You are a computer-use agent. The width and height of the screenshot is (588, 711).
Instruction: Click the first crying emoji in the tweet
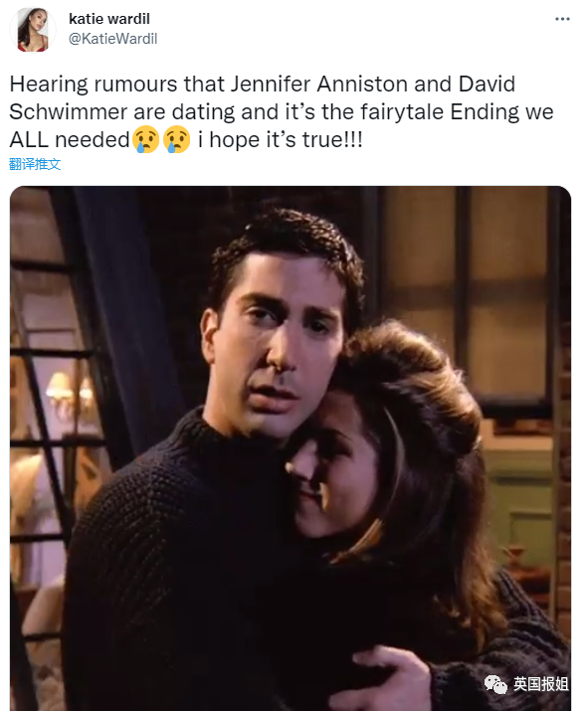pos(145,139)
